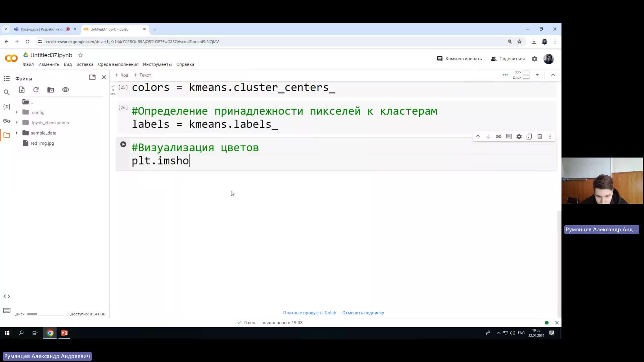Add a comment to the cell
The width and height of the screenshot is (644, 362).
[x=509, y=137]
